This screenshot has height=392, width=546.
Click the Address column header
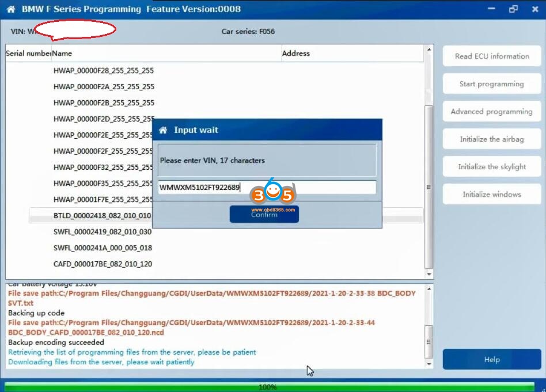352,54
